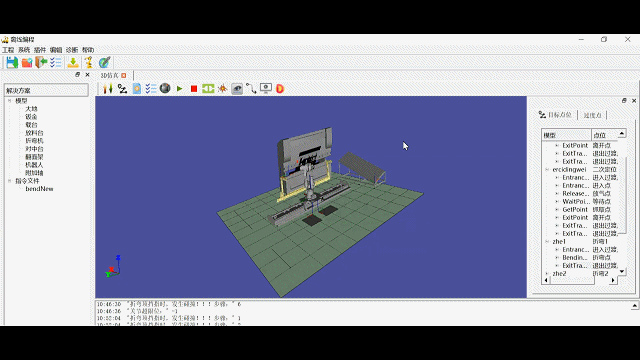Start simulation with the green play button
Image resolution: width=640 pixels, height=360 pixels.
click(x=180, y=89)
